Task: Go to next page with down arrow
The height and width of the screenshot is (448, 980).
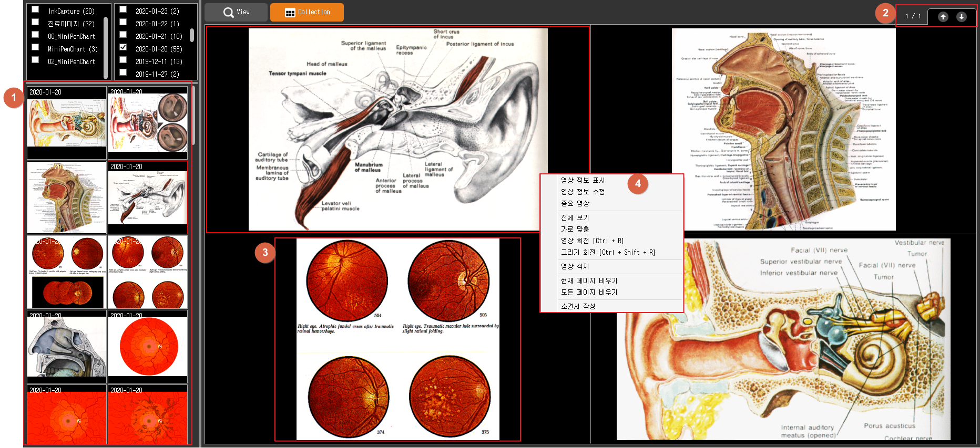Action: click(961, 17)
